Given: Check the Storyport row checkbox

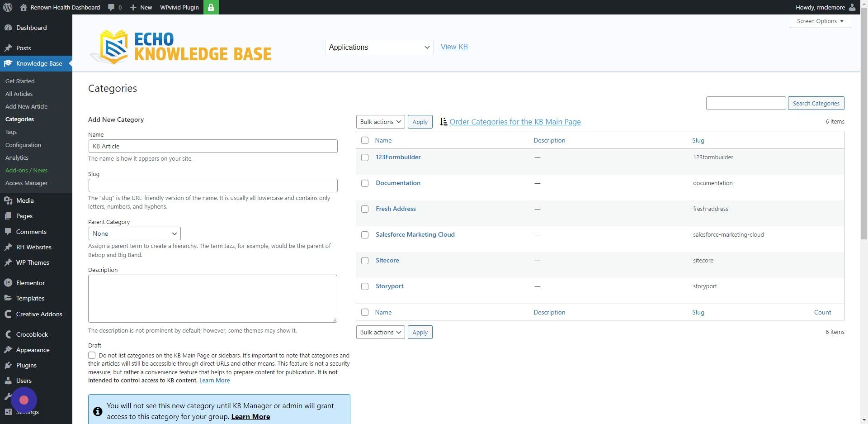Looking at the screenshot, I should (x=365, y=286).
